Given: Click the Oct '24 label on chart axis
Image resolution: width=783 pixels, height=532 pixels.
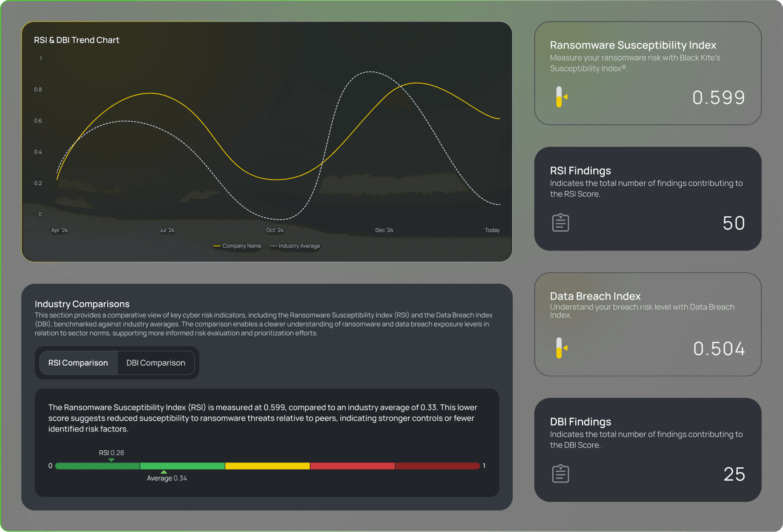Looking at the screenshot, I should pyautogui.click(x=275, y=230).
